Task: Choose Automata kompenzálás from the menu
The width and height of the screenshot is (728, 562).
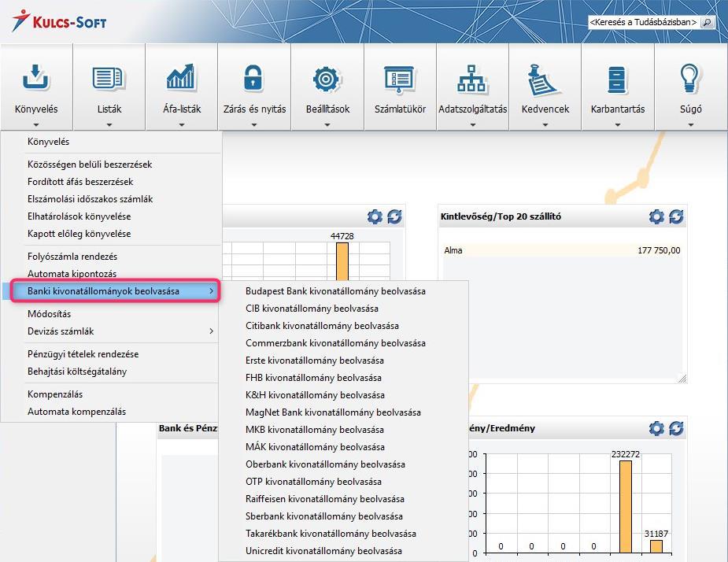Action: 110,412
